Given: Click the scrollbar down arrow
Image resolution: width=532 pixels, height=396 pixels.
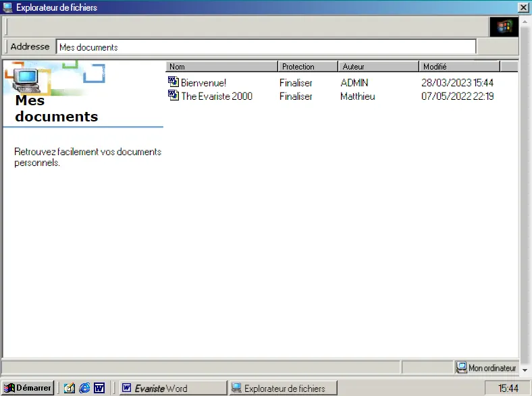Looking at the screenshot, I should [x=525, y=370].
